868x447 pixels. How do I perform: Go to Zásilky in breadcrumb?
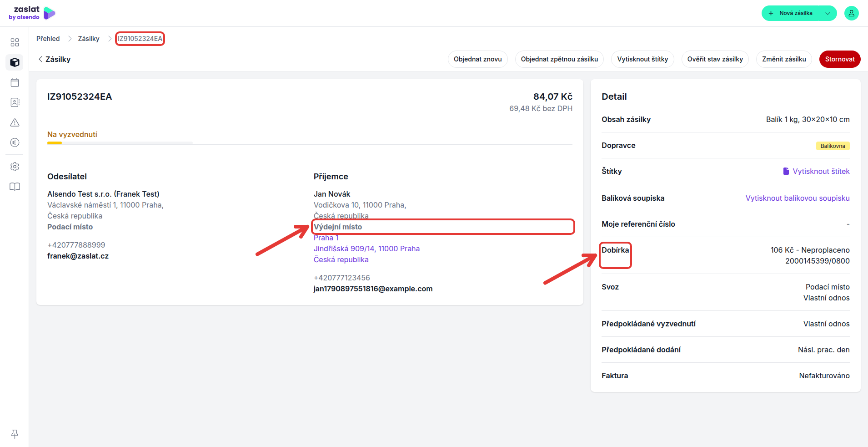pos(89,39)
